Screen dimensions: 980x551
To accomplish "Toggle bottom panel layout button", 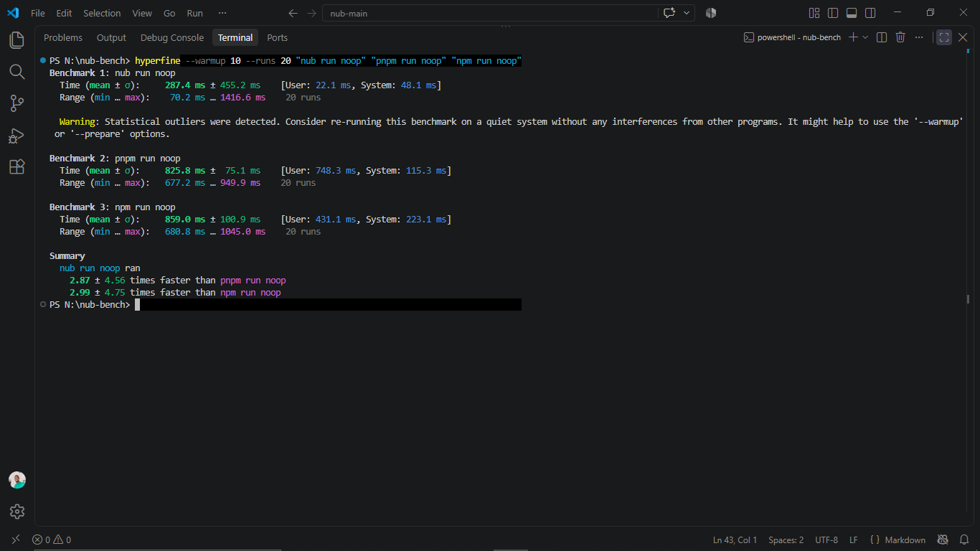I will click(852, 13).
